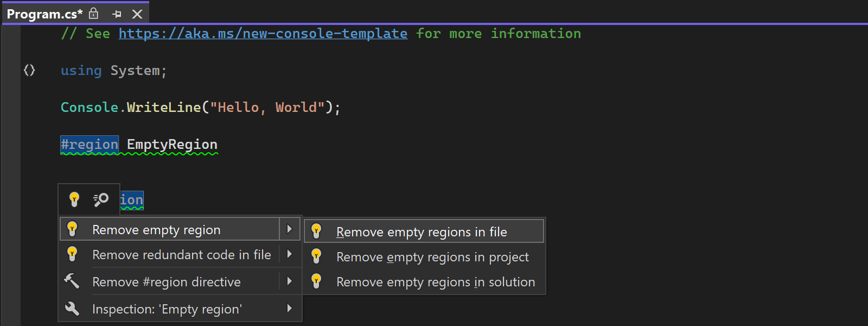This screenshot has width=868, height=326.
Task: Expand Inspection: 'Empty region' submenu arrow
Action: click(290, 309)
